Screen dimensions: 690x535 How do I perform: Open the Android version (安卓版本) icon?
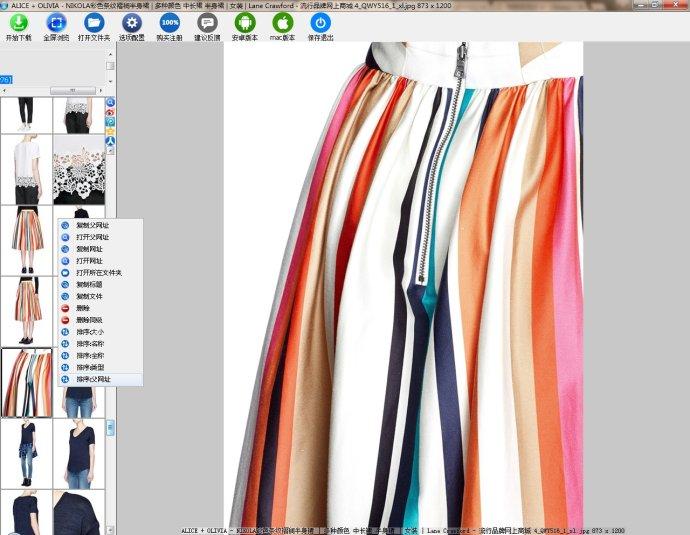(x=245, y=27)
